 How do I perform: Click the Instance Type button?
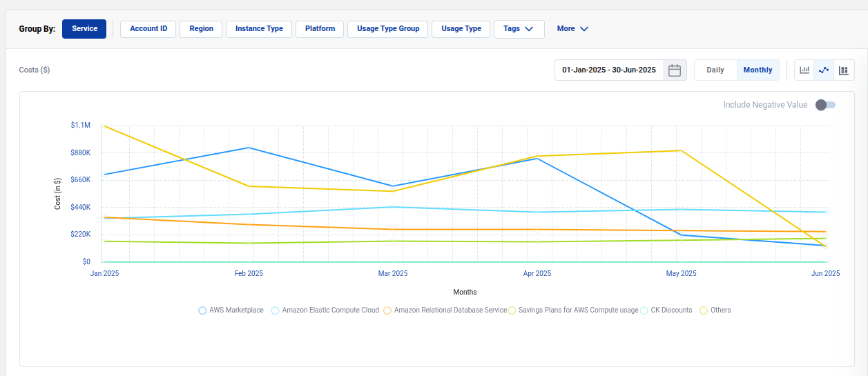(259, 29)
